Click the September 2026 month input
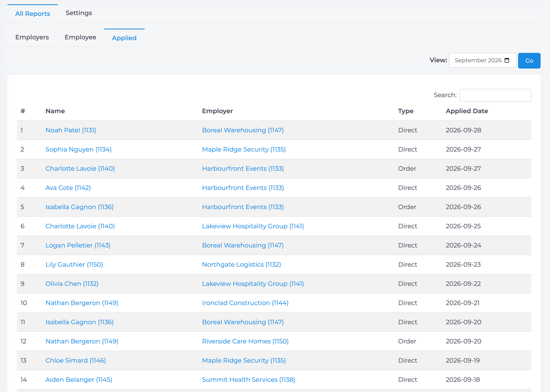This screenshot has height=392, width=550. (x=482, y=60)
